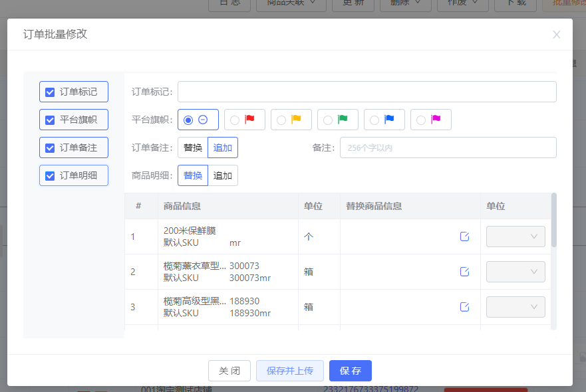Uncheck the 订单备注 checkbox
The image size is (586, 392).
(50, 148)
